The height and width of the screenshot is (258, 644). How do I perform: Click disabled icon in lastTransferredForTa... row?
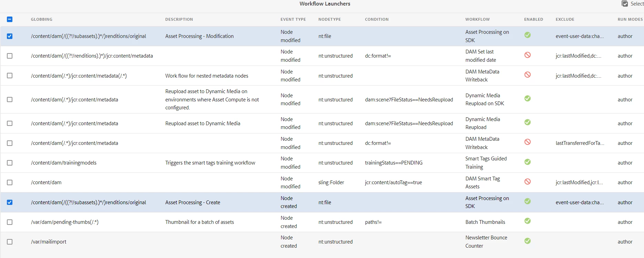click(528, 142)
